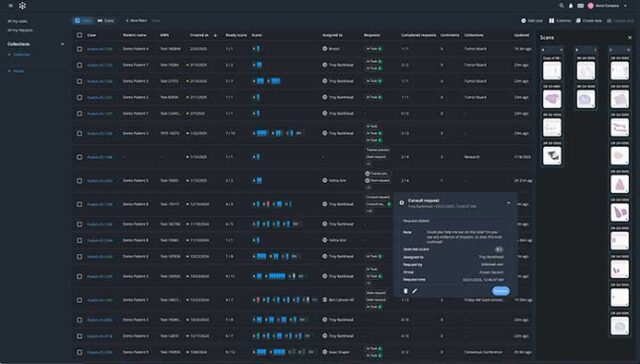Click scan slide icon in top case row
This screenshot has height=364, width=640.
[258, 49]
